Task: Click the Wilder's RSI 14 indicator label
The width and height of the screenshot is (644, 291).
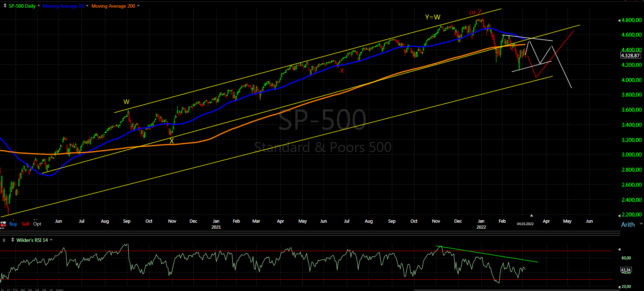Action: [x=32, y=240]
